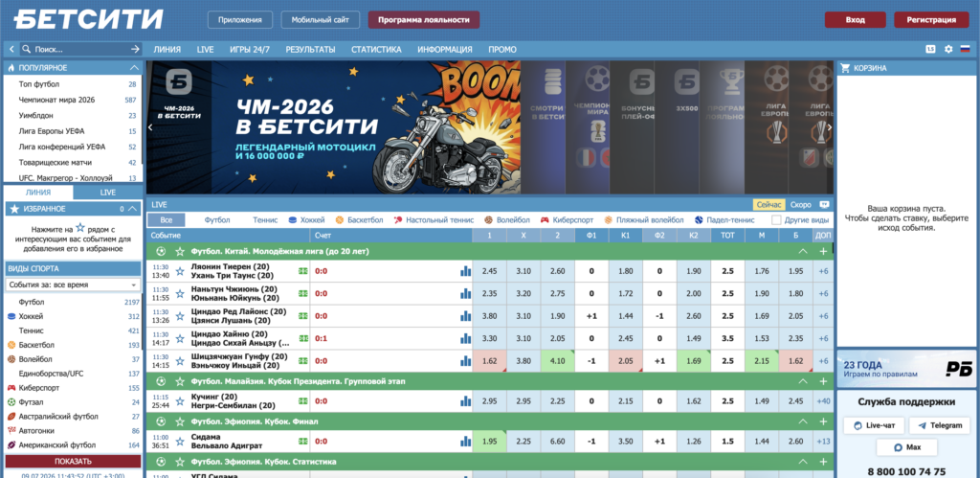Screen dimensions: 980x478
Task: Open the LIVE section TV broadcast icon
Action: coord(824,205)
